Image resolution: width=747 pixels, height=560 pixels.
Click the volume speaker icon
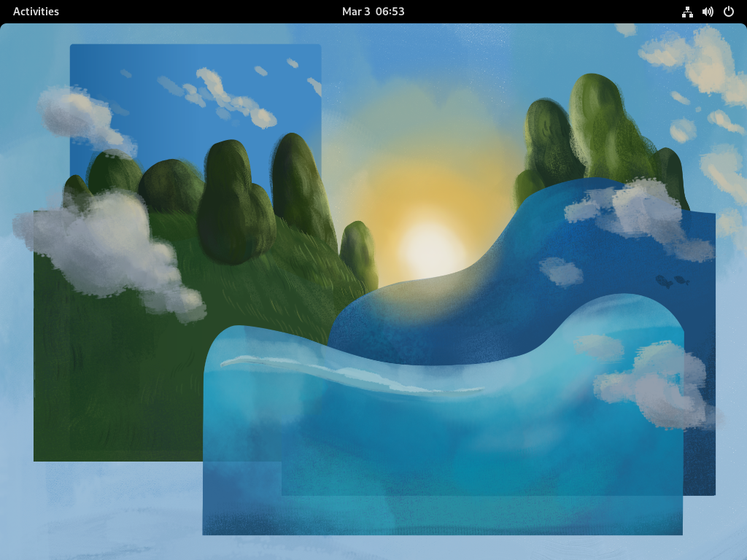point(708,12)
